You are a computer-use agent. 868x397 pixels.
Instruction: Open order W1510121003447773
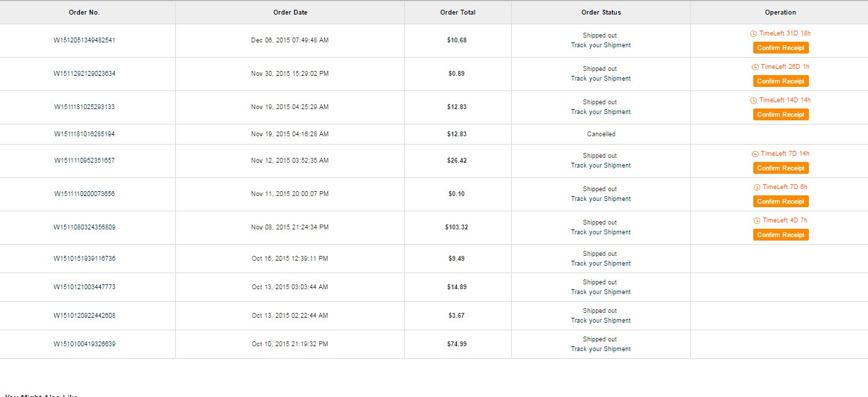click(85, 287)
